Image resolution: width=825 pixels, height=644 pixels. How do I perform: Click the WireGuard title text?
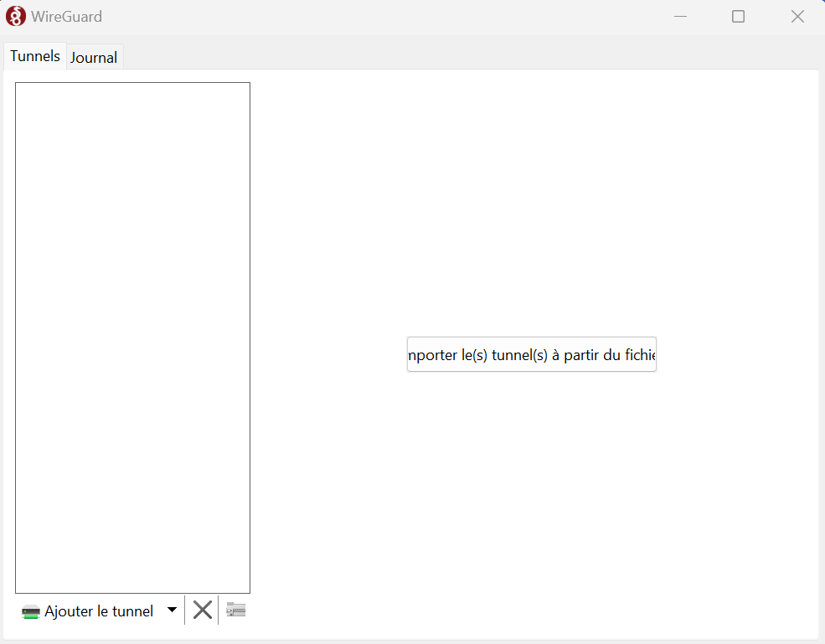coord(66,17)
